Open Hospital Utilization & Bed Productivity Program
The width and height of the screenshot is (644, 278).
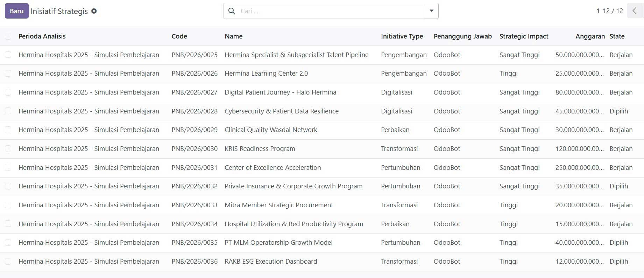point(294,224)
